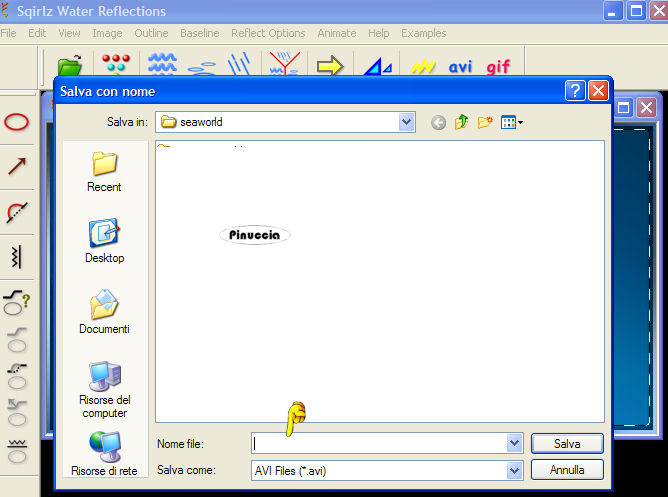Select the red arc baseline tool
The width and height of the screenshot is (668, 497).
(17, 212)
